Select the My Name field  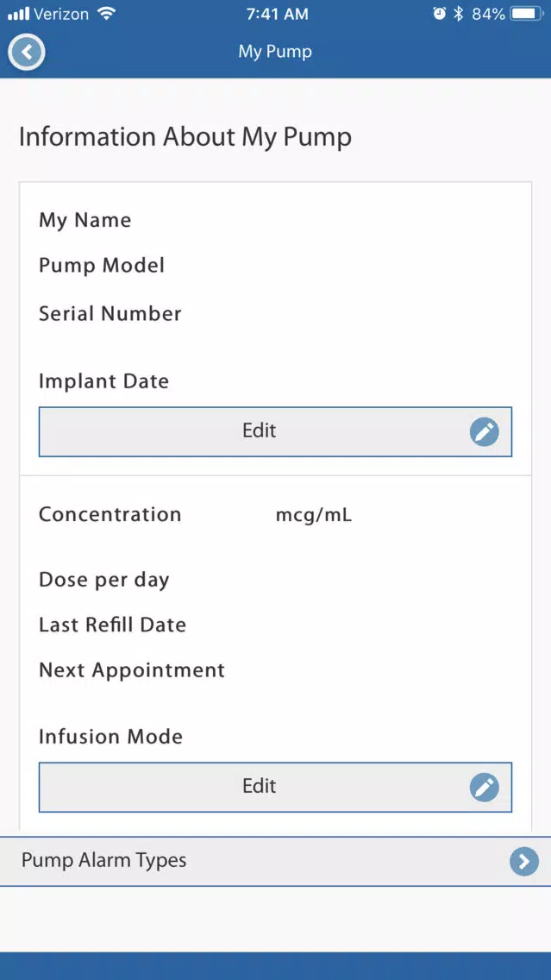(x=85, y=220)
